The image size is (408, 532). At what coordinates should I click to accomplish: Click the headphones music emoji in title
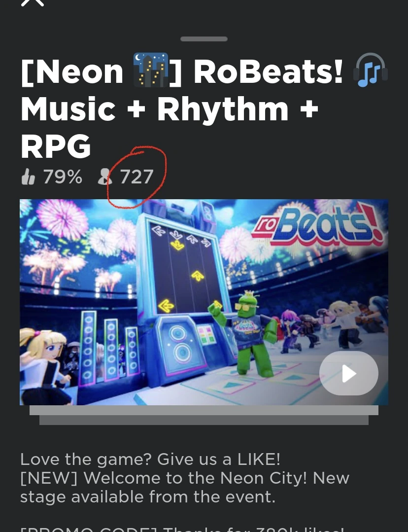(371, 70)
